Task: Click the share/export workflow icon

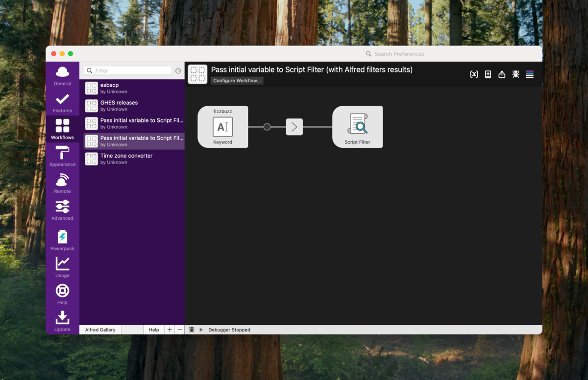Action: [x=502, y=74]
